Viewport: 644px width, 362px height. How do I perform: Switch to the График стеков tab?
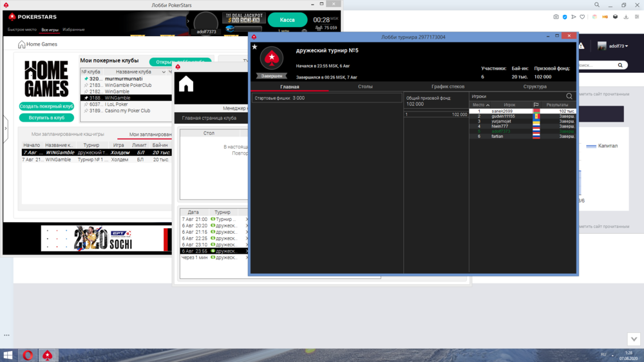click(448, 86)
